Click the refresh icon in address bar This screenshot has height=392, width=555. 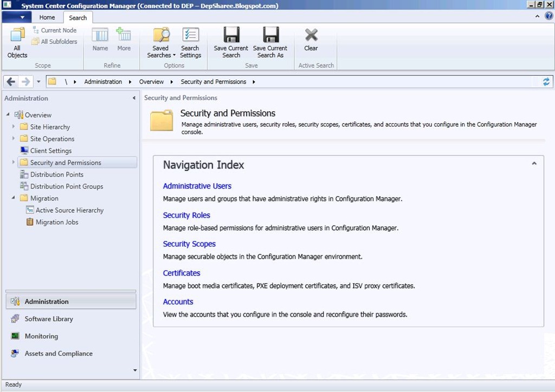click(x=546, y=82)
